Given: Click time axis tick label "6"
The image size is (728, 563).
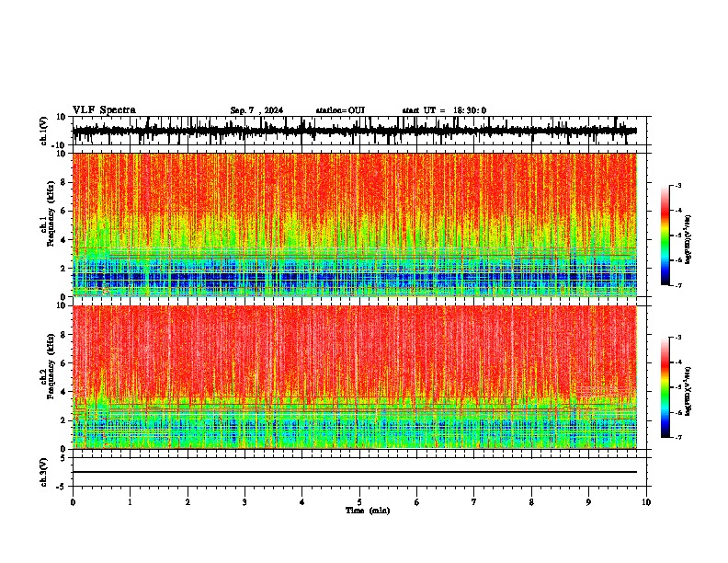Looking at the screenshot, I should pos(417,502).
